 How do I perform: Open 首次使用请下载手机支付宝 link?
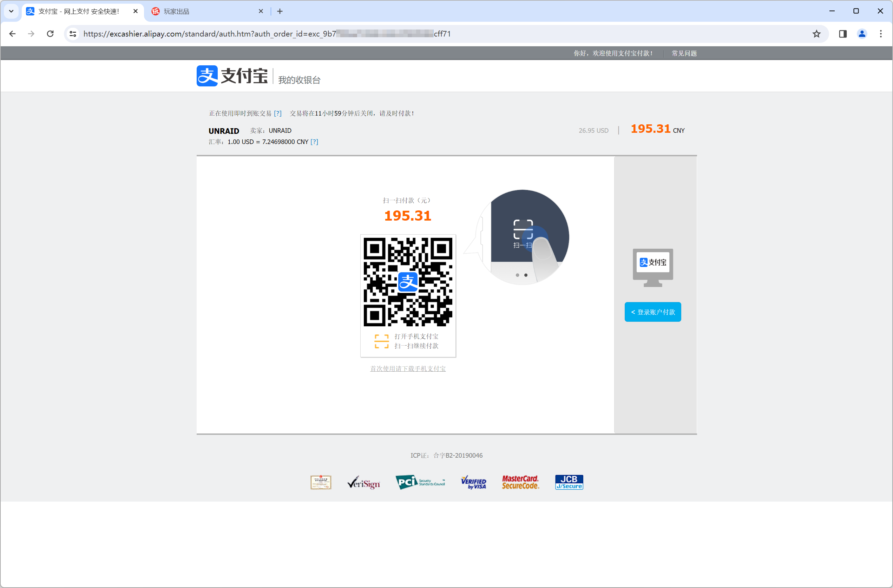[408, 368]
